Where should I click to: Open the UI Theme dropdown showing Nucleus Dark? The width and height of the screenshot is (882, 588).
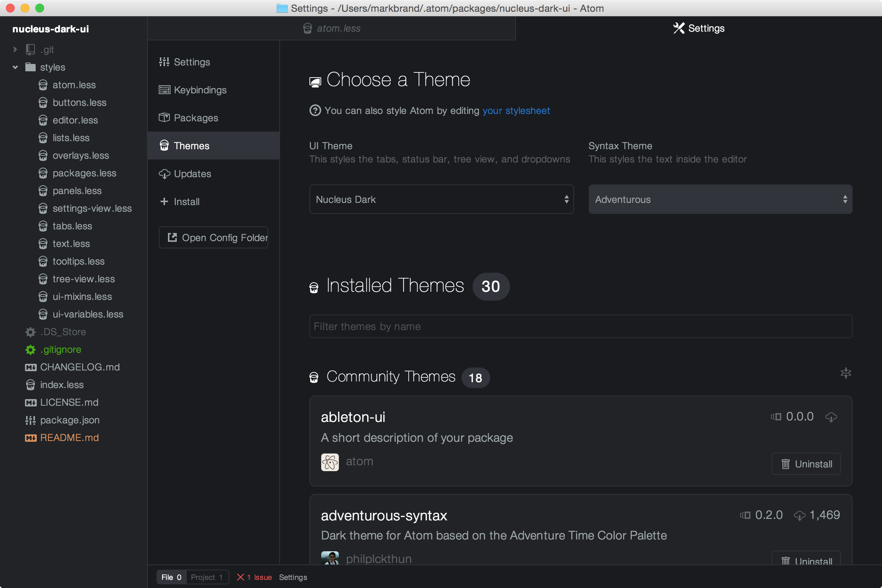pos(441,199)
